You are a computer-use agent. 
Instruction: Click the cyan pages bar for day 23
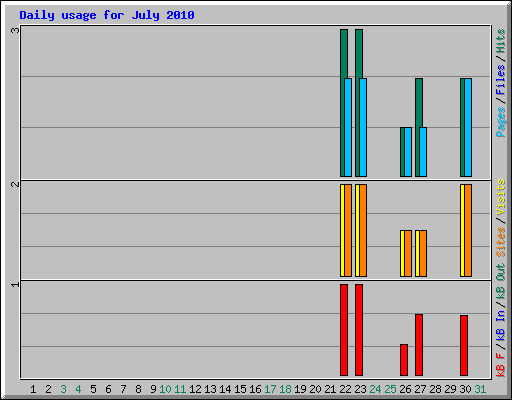coord(363,127)
